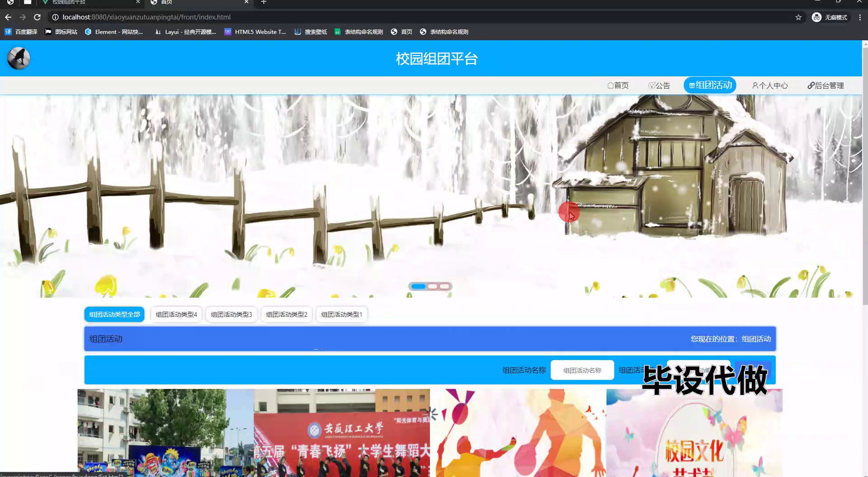The height and width of the screenshot is (477, 868).
Task: Filter by 组团活动类型2
Action: click(x=287, y=314)
